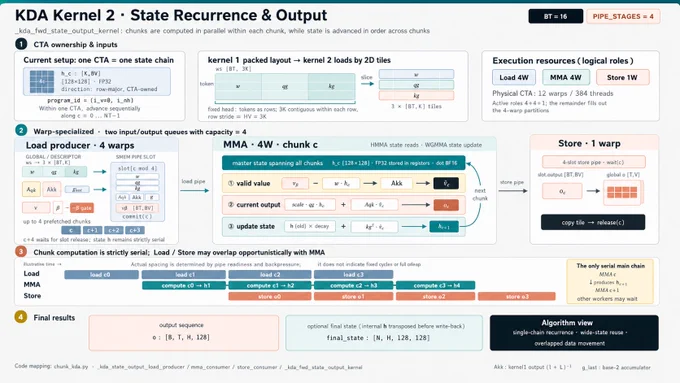Screen dimensions: 680x383
Task: Click the qg tile in packed layout
Action: pos(285,87)
